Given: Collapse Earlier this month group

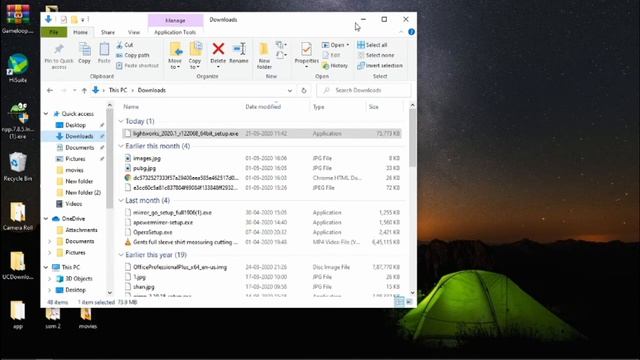Looking at the screenshot, I should 121,146.
